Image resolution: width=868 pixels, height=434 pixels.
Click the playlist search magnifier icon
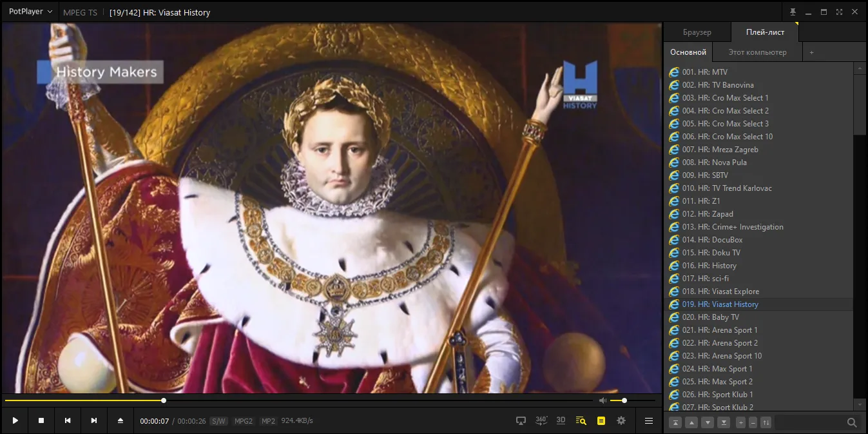click(852, 422)
